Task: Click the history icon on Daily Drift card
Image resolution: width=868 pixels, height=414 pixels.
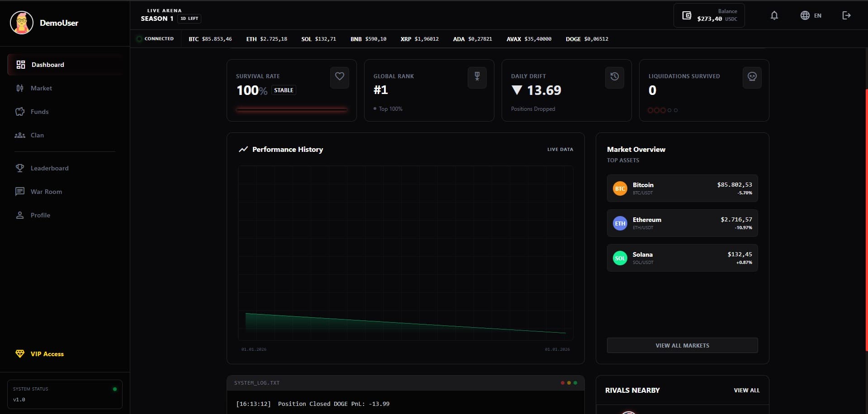Action: [x=614, y=77]
